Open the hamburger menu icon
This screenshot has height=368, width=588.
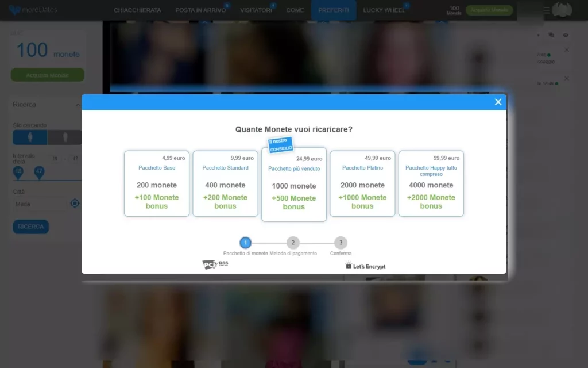[x=547, y=10]
